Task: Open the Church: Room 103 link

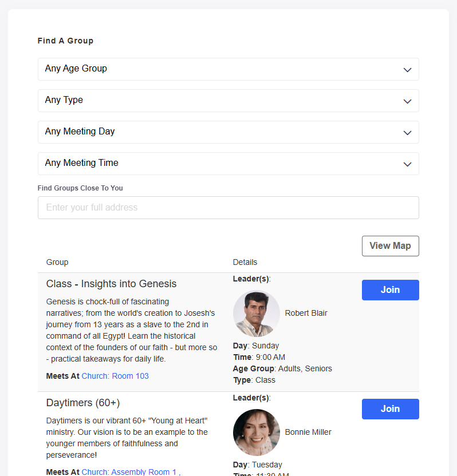Action: tap(115, 376)
